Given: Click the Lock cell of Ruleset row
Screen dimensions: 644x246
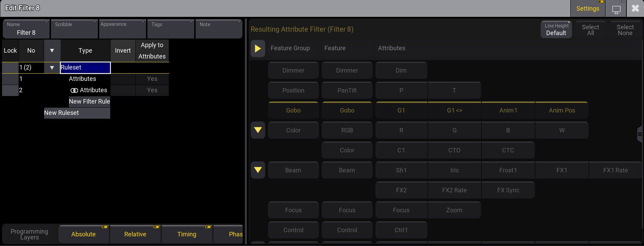Looking at the screenshot, I should [10, 68].
